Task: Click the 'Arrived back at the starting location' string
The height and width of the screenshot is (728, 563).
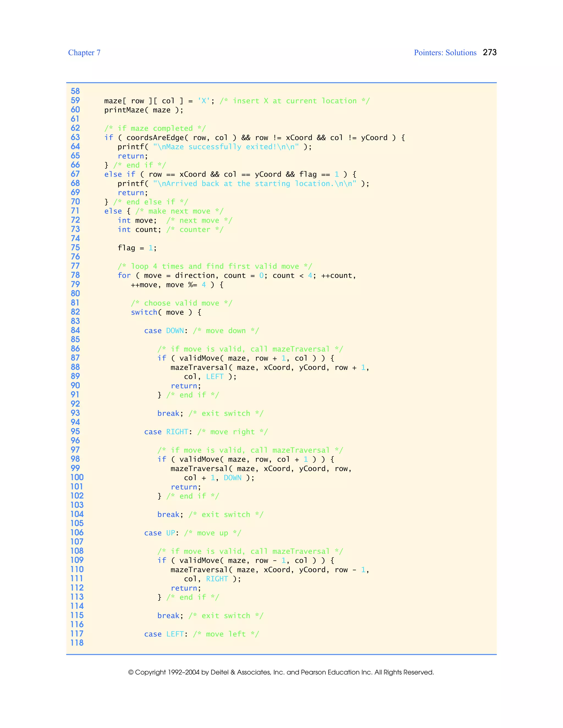Action: click(x=255, y=184)
